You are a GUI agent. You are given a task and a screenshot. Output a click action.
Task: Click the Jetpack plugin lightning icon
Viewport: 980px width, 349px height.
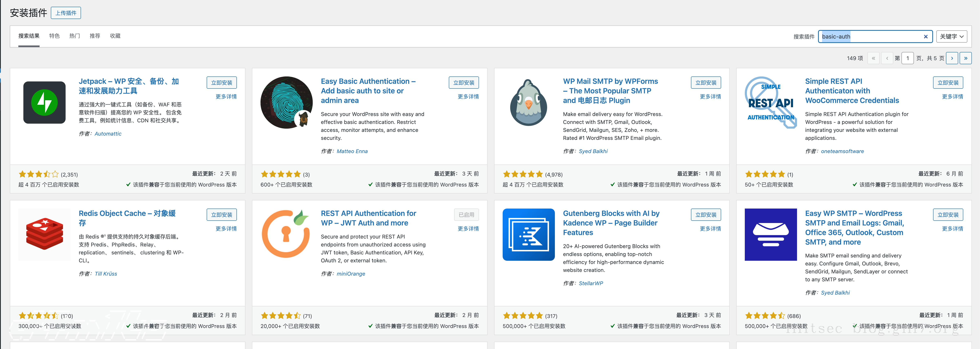pyautogui.click(x=44, y=102)
